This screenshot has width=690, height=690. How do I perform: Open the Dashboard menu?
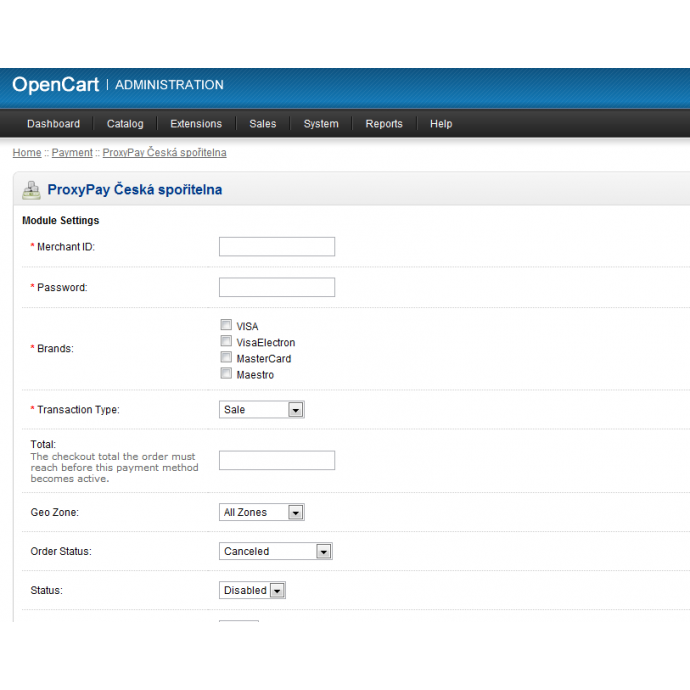54,124
